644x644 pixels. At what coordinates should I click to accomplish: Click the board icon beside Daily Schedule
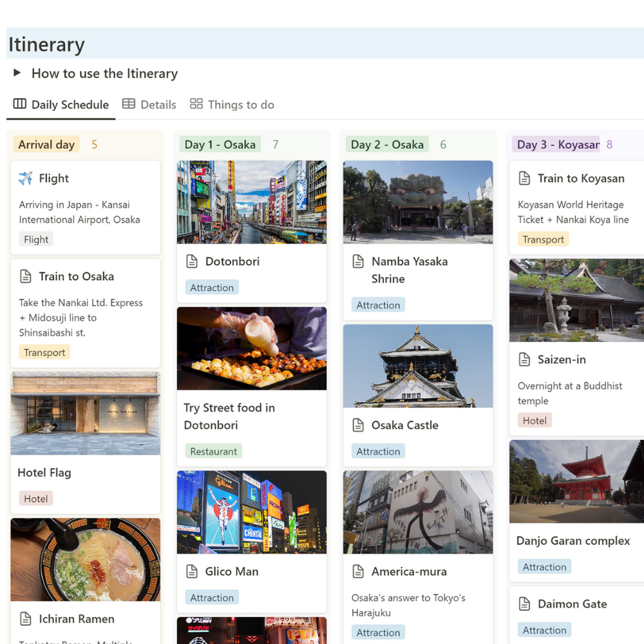point(20,104)
